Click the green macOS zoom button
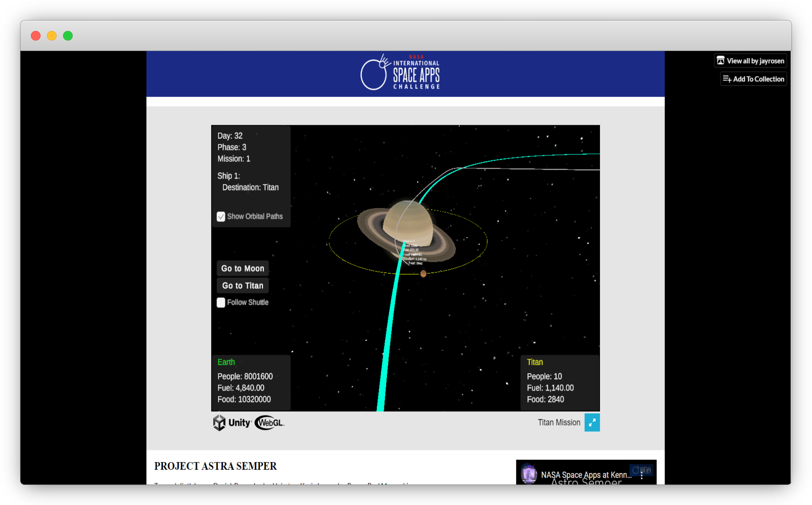The height and width of the screenshot is (505, 812). click(x=68, y=36)
